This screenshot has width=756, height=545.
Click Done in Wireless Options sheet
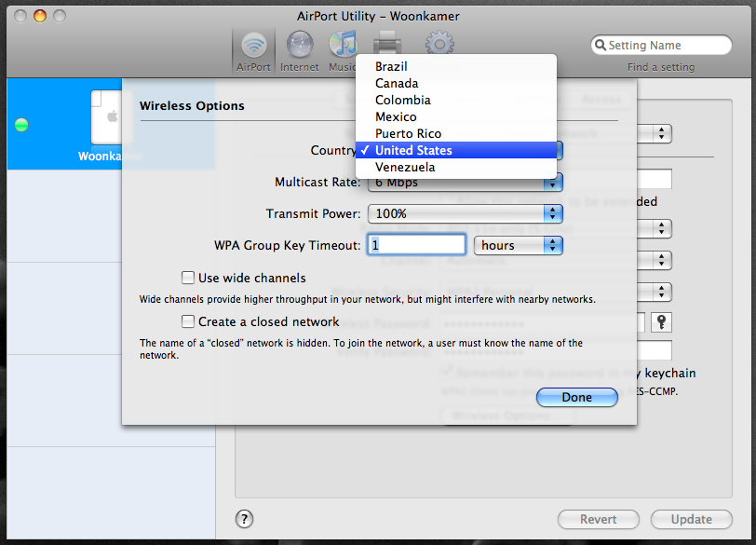tap(577, 398)
